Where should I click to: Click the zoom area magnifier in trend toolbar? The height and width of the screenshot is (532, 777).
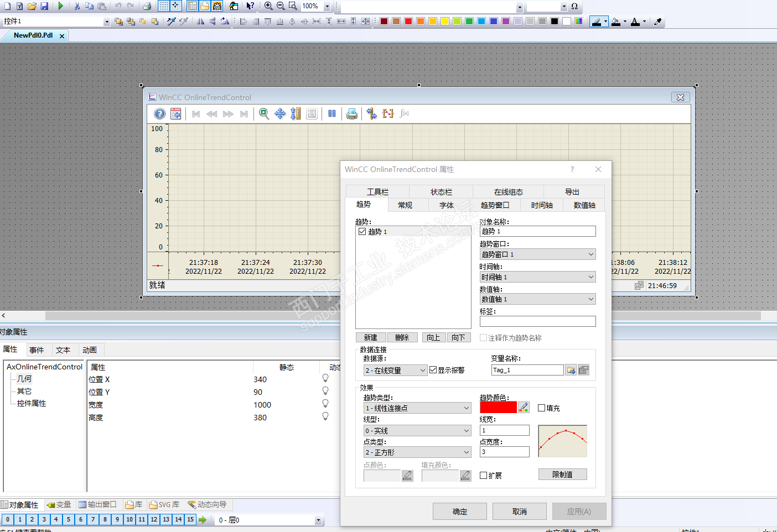264,114
